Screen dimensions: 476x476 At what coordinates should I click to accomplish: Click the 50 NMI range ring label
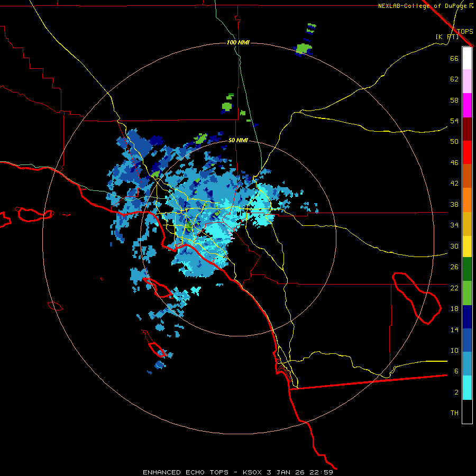pyautogui.click(x=238, y=140)
